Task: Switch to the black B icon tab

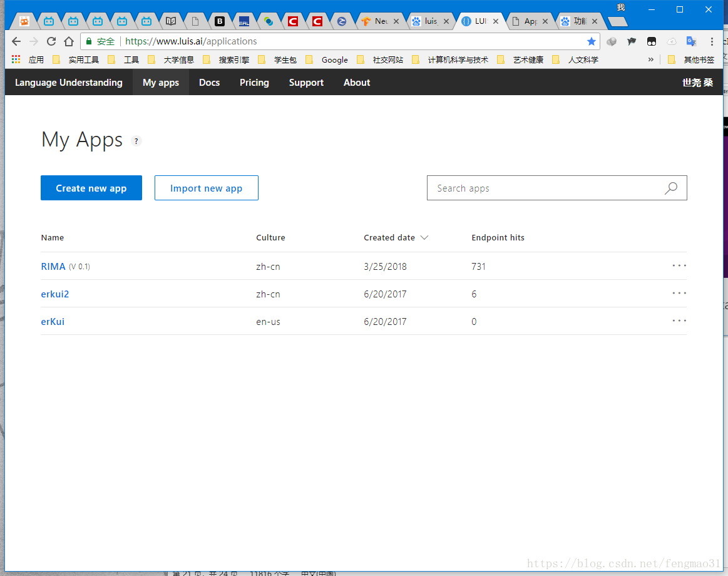Action: click(x=220, y=21)
